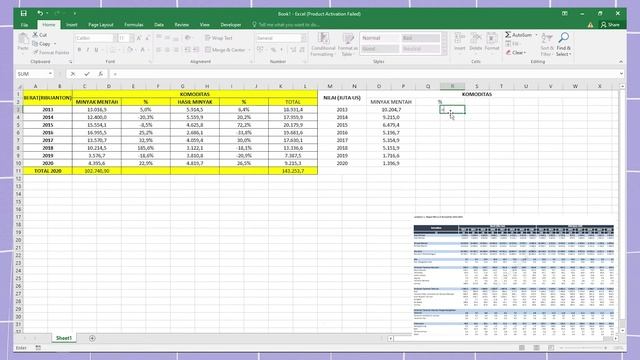Viewport: 640px width, 360px height.
Task: Increase indent in the Alignment group
Action: pos(196,50)
